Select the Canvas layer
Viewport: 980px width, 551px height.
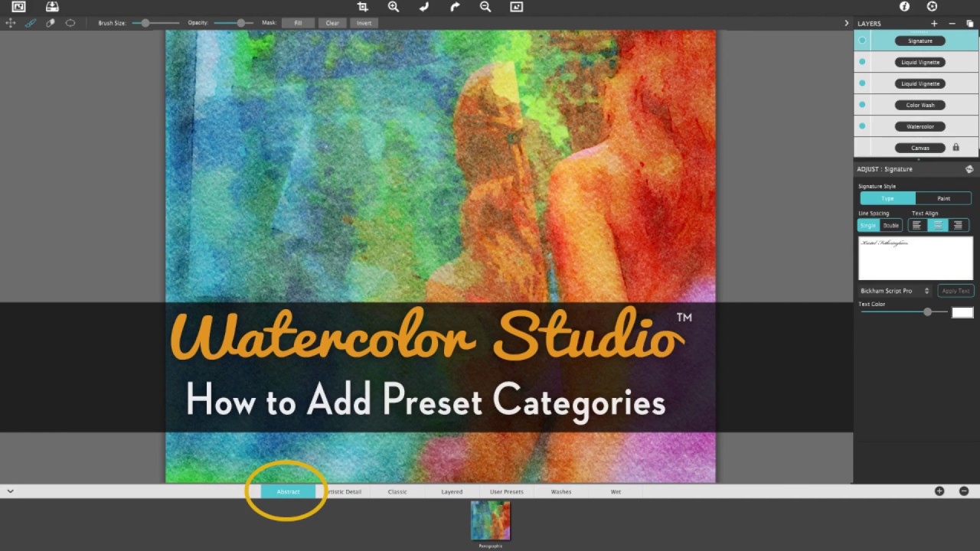(x=920, y=148)
